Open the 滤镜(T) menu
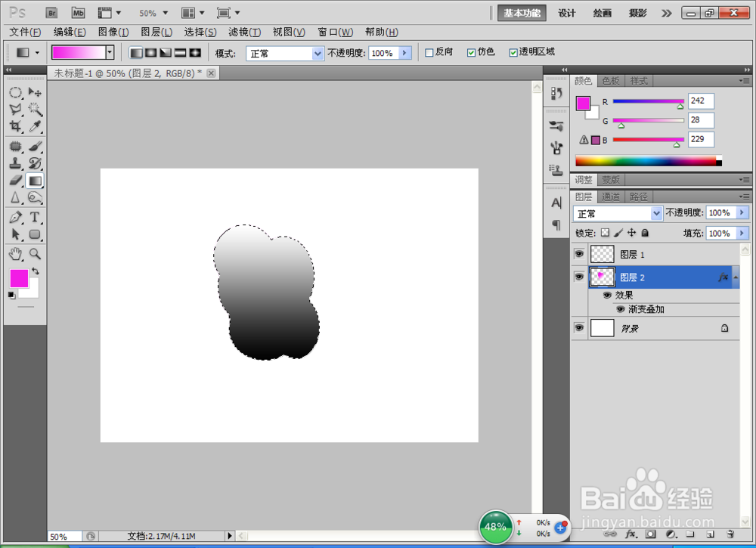Image resolution: width=756 pixels, height=548 pixels. pyautogui.click(x=244, y=32)
